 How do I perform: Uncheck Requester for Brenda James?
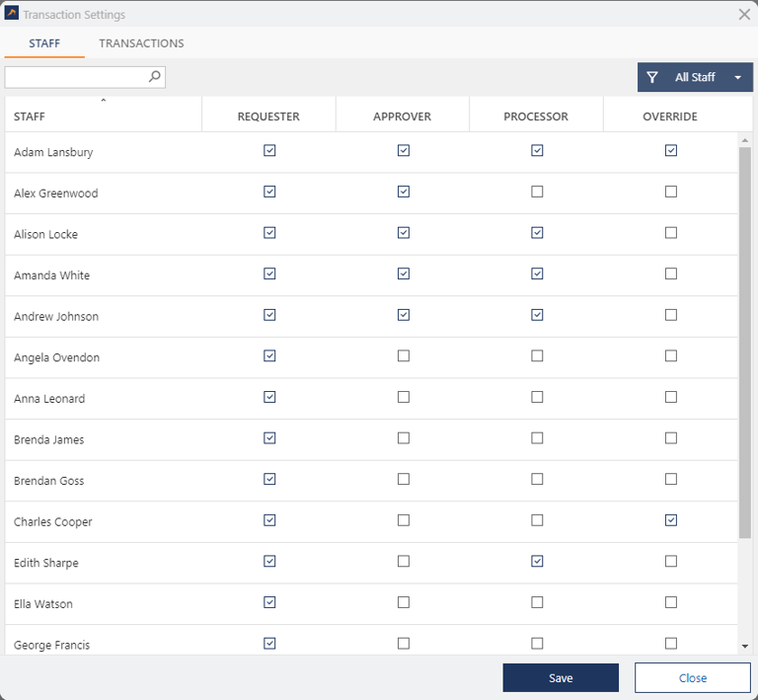click(x=269, y=438)
